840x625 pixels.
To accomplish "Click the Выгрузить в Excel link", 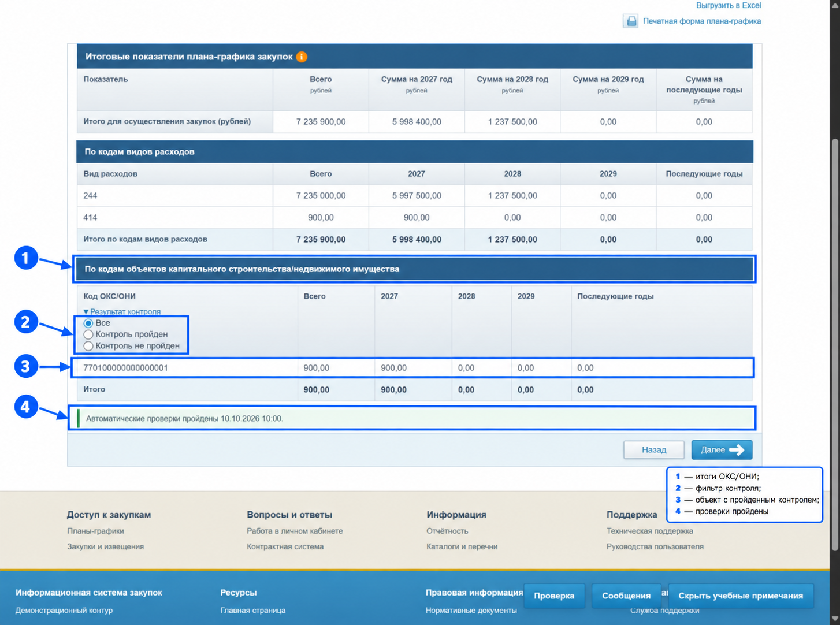I will [x=729, y=5].
